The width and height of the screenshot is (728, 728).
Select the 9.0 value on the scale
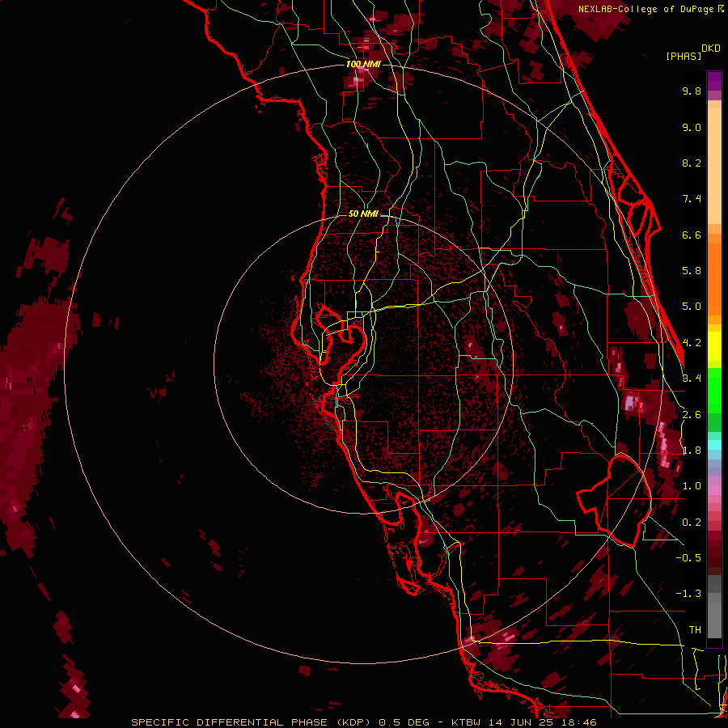[692, 127]
